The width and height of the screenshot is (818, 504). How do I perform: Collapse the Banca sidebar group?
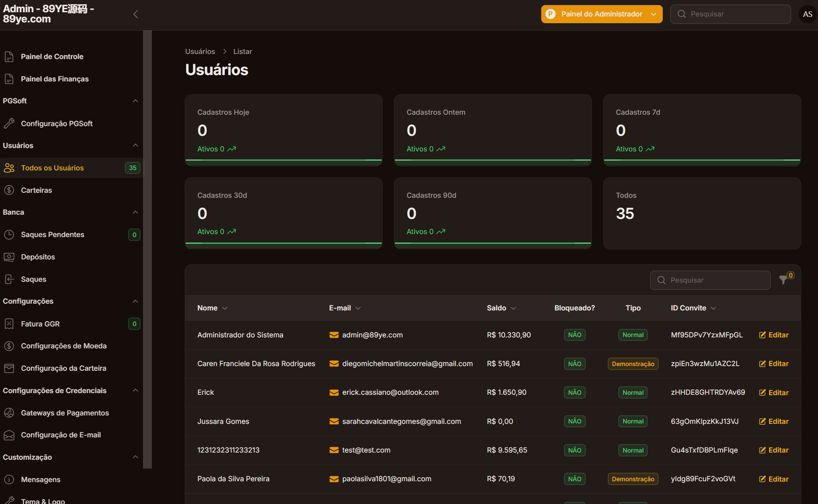point(135,212)
